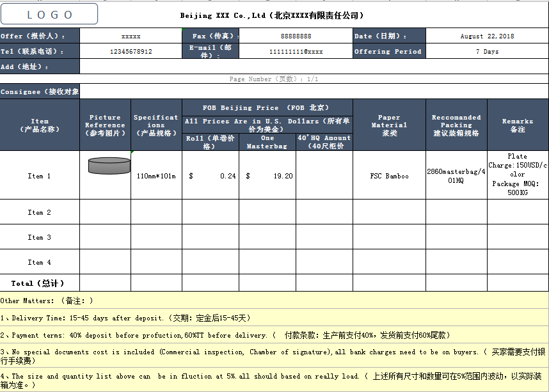Click the offer name value 'xxxxx'
The width and height of the screenshot is (549, 392).
click(x=131, y=36)
